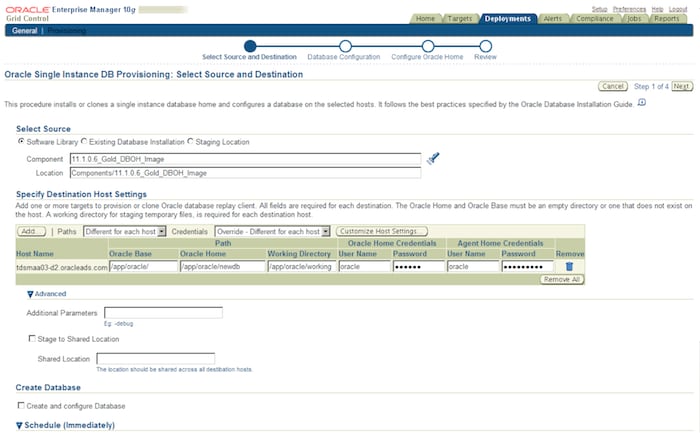Click the Database Configuration step circle

point(345,45)
